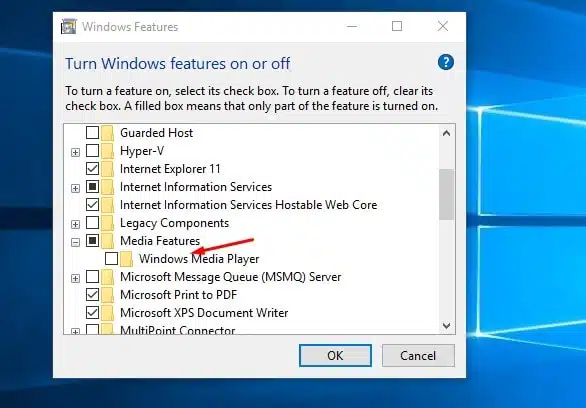Viewport: 586px width, 408px height.
Task: Collapse the Media Features node
Action: coord(75,242)
